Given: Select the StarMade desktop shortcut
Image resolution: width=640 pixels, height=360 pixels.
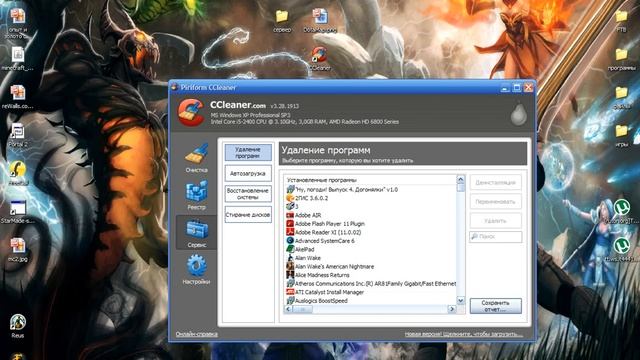Looking at the screenshot, I should click(18, 212).
